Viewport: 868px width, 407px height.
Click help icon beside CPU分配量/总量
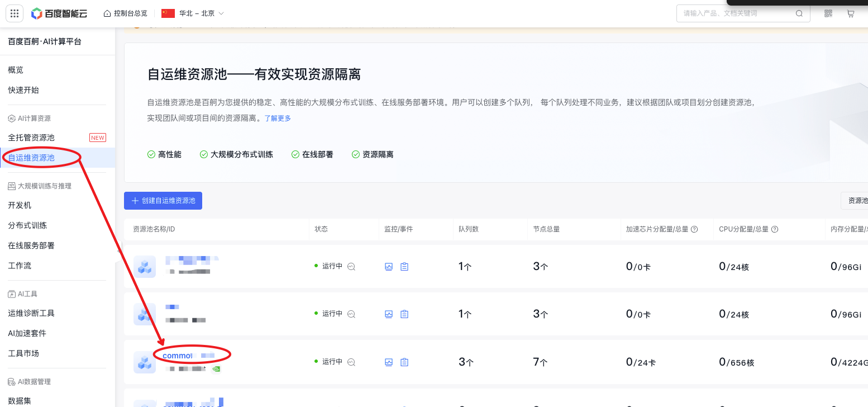tap(775, 229)
